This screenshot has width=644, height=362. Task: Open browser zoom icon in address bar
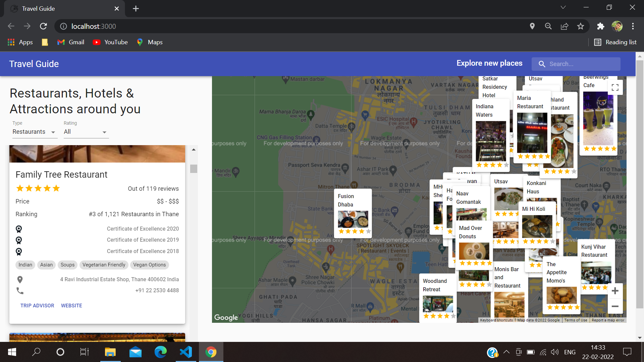[x=548, y=26]
